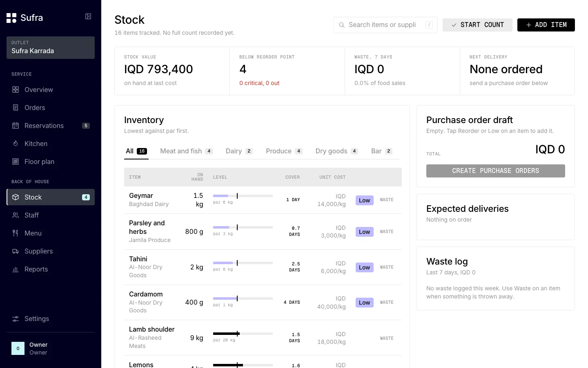The image size is (588, 368).
Task: Click the Add Item button
Action: (546, 25)
